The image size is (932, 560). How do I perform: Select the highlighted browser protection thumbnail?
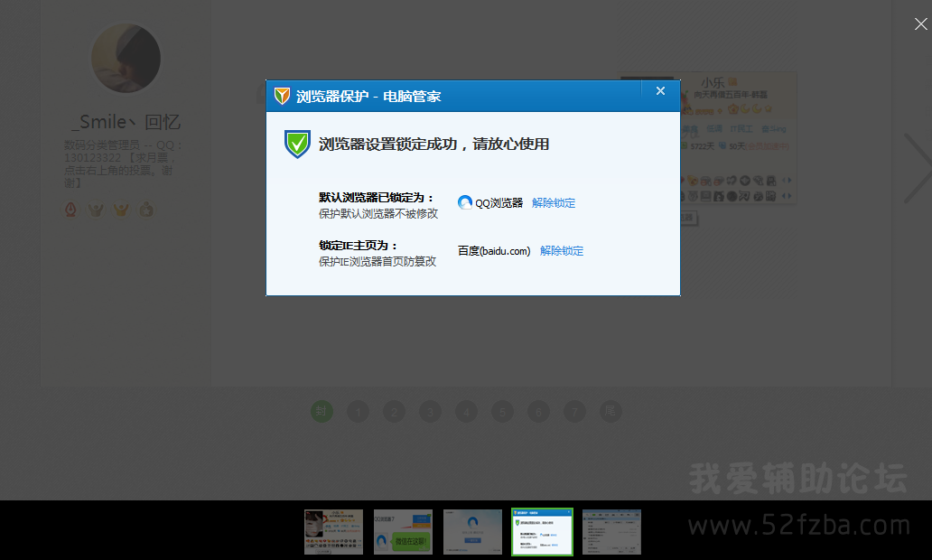tap(542, 531)
